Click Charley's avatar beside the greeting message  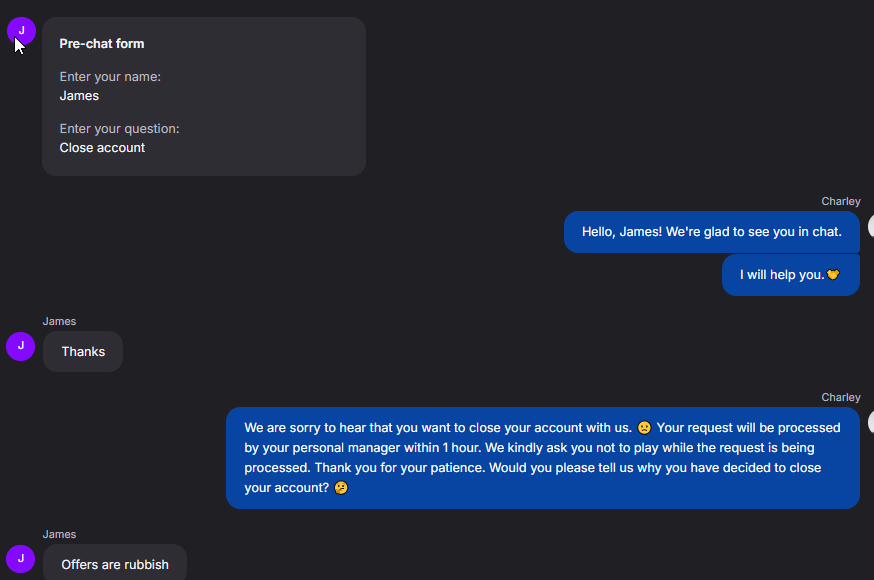[x=870, y=226]
